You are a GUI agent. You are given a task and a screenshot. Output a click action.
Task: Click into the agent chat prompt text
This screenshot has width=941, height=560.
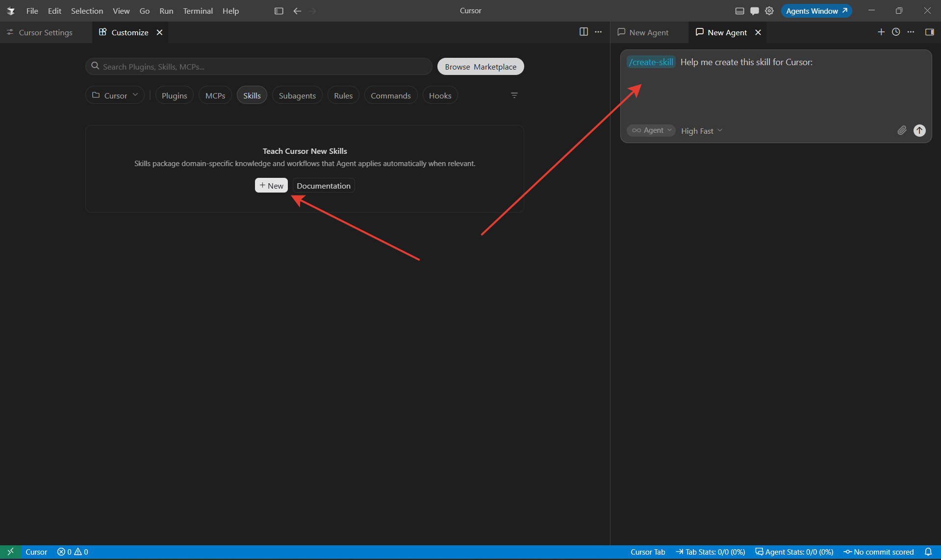point(746,62)
